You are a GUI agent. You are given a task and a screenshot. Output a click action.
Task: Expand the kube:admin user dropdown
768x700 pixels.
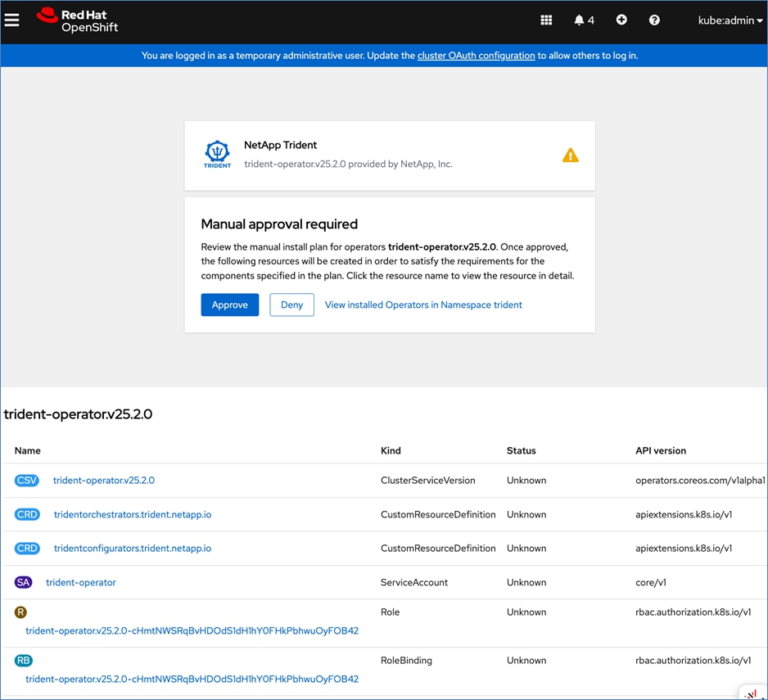[x=730, y=20]
